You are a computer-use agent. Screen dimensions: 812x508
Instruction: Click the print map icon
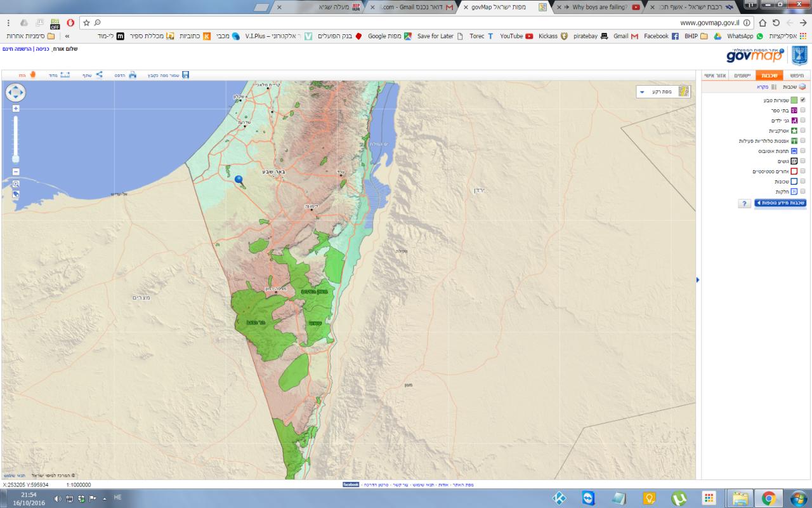tap(133, 75)
